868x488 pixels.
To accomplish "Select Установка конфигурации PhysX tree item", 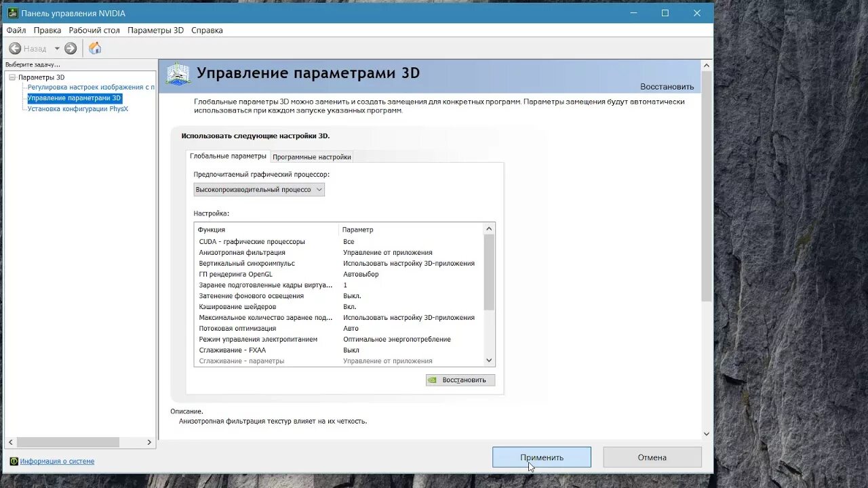I will pyautogui.click(x=77, y=108).
